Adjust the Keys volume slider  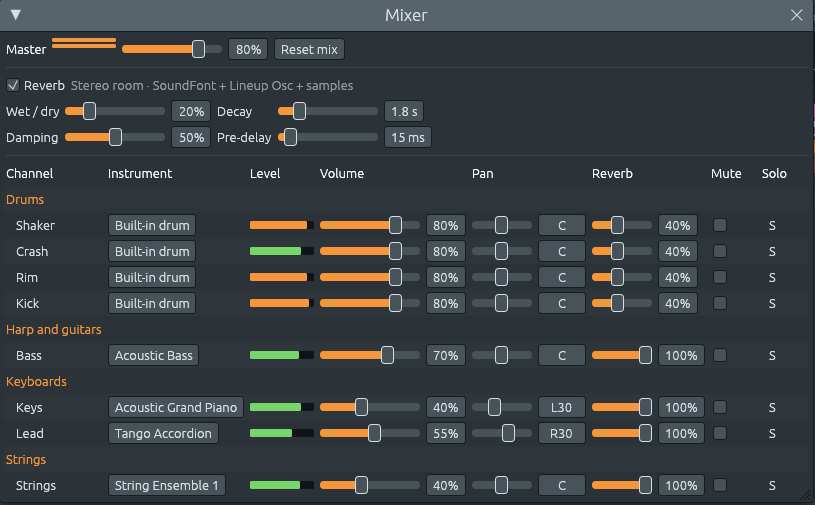[370, 407]
